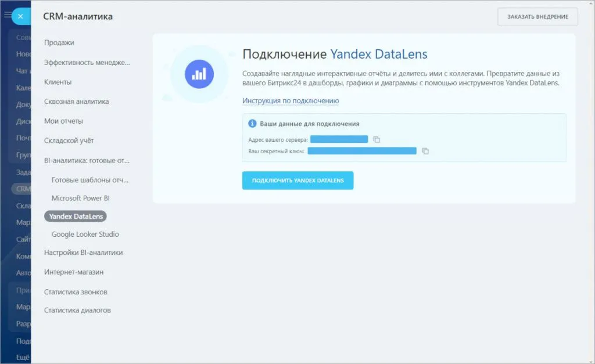Copy the secret key to clipboard

click(x=425, y=151)
